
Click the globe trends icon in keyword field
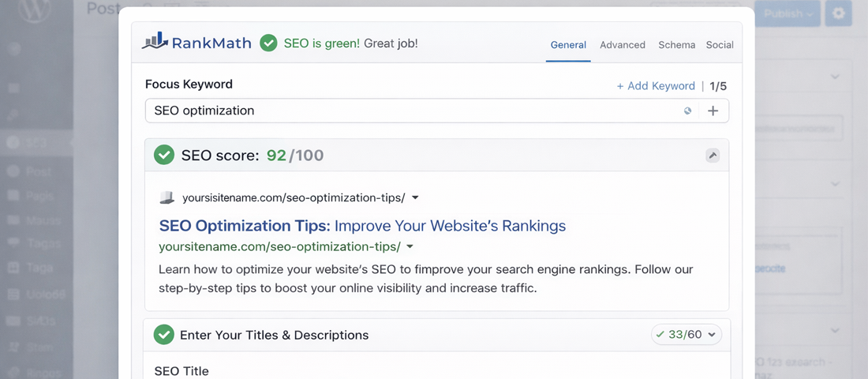(687, 111)
